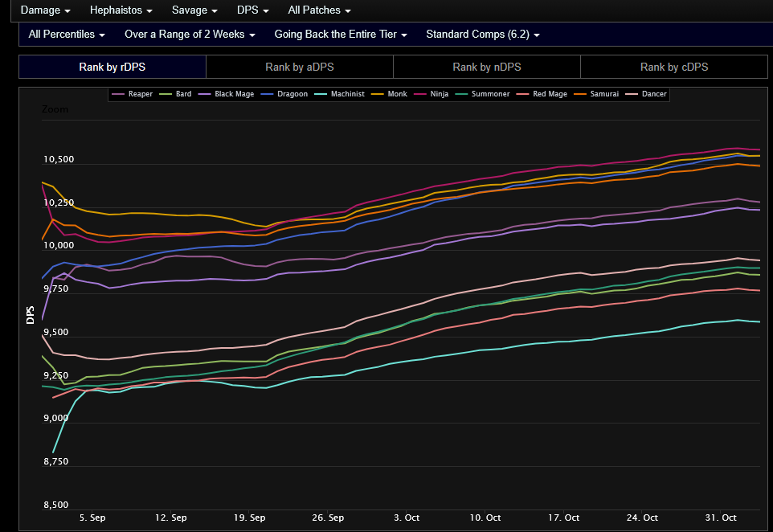Viewport: 773px width, 532px height.
Task: Open the DPS role dropdown
Action: click(252, 10)
